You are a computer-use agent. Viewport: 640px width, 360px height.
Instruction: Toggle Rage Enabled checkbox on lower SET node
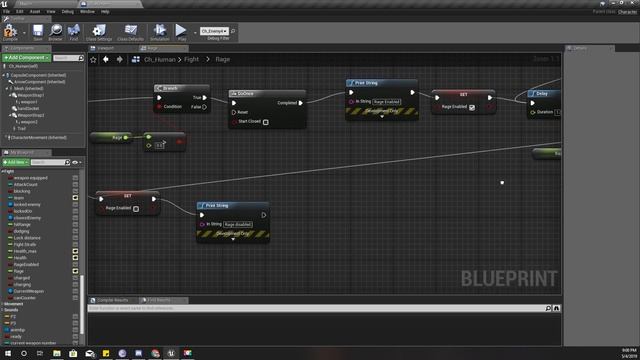pos(136,209)
